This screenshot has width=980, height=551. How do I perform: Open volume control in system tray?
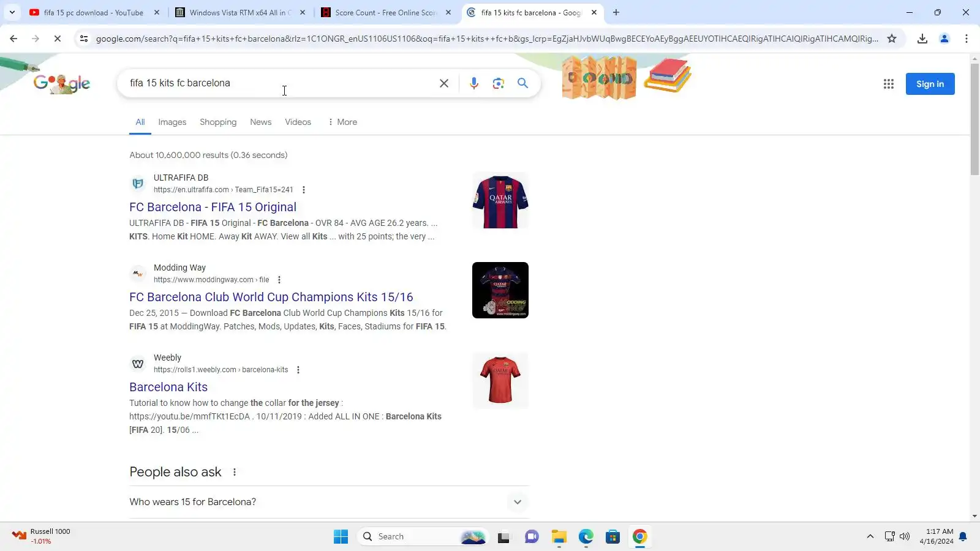(905, 537)
